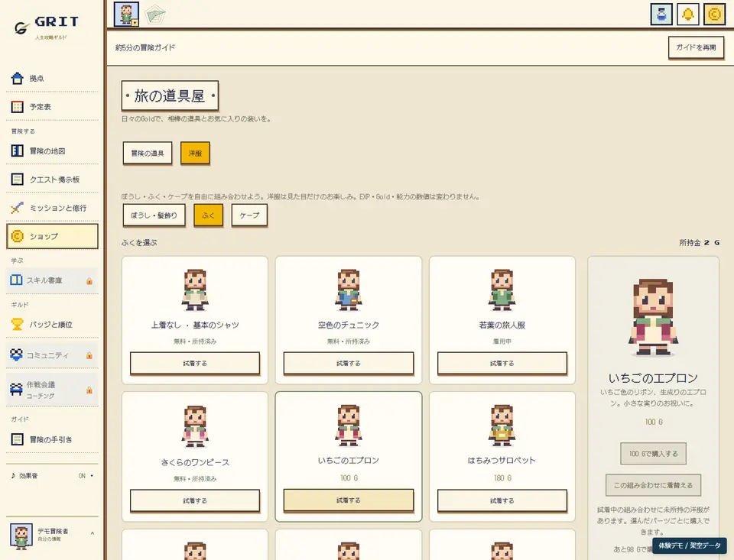Switch to ぼうし・髪飾り category
The width and height of the screenshot is (734, 560).
(154, 215)
